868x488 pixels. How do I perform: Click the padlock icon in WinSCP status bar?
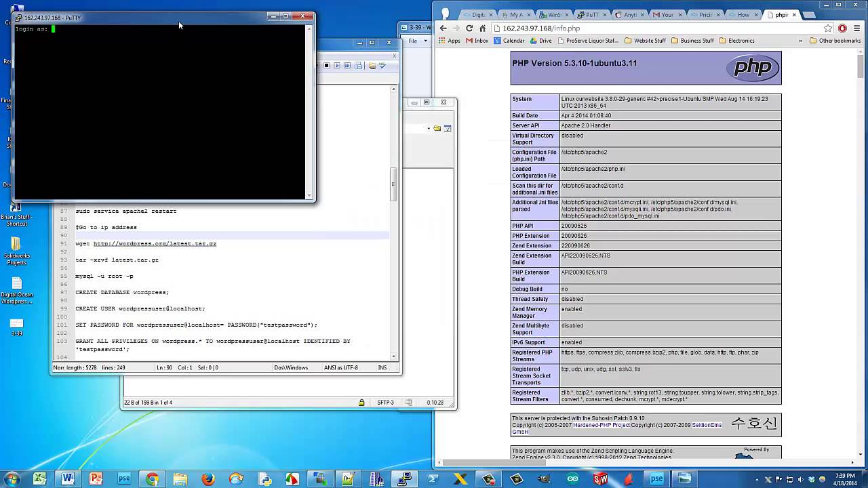(x=362, y=403)
